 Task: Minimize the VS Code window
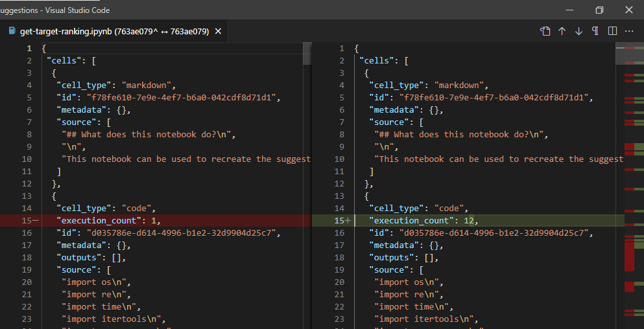coord(569,10)
